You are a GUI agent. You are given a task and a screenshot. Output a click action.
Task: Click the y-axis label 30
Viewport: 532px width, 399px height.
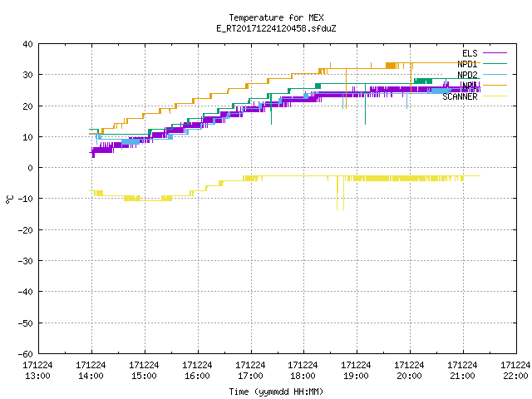tap(27, 75)
